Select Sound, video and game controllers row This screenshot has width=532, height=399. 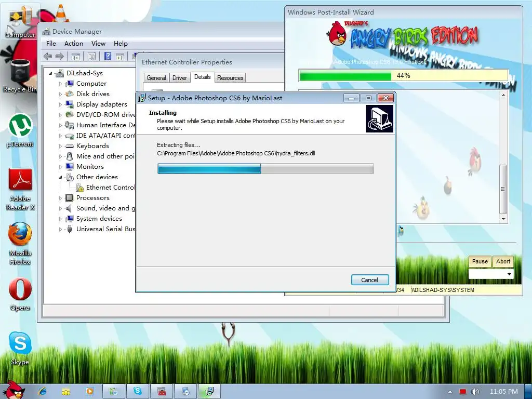pos(100,208)
